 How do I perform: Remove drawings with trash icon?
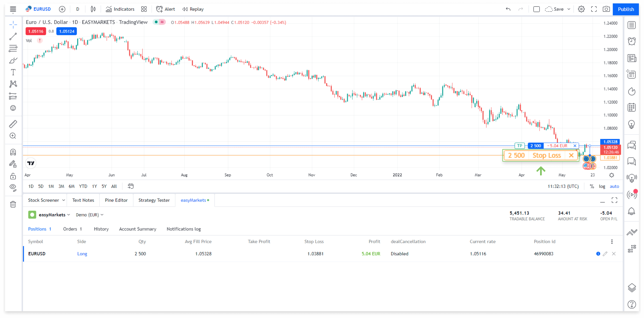(x=13, y=204)
